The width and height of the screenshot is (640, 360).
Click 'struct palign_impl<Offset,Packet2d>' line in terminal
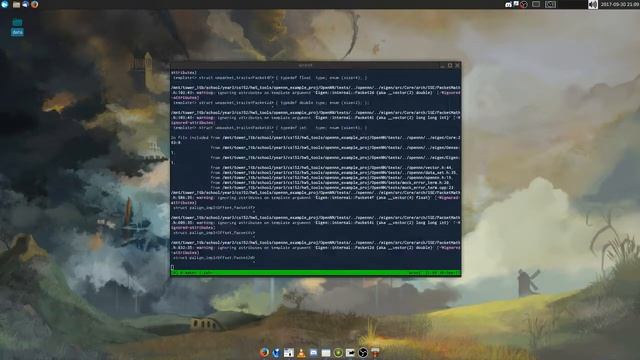click(x=213, y=258)
